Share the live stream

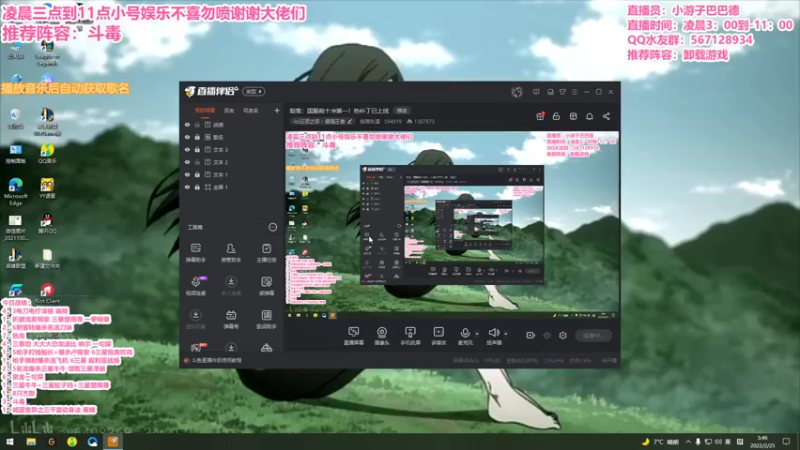pyautogui.click(x=606, y=116)
